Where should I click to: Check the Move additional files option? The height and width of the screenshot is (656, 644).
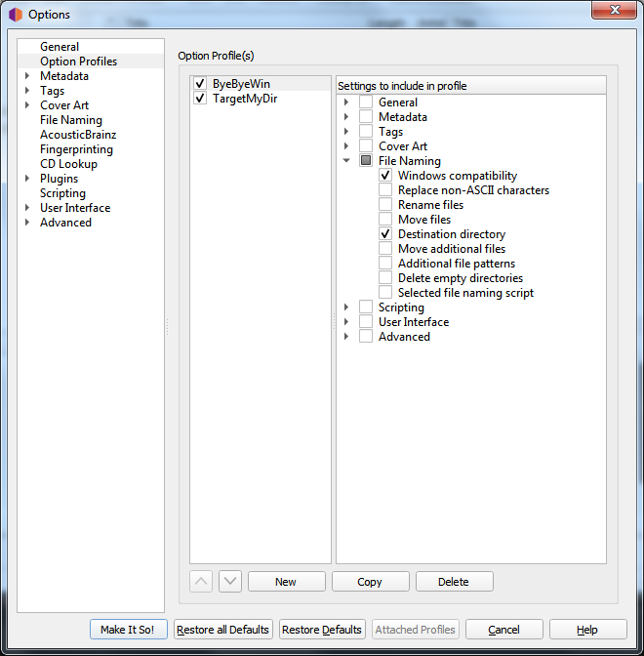386,249
